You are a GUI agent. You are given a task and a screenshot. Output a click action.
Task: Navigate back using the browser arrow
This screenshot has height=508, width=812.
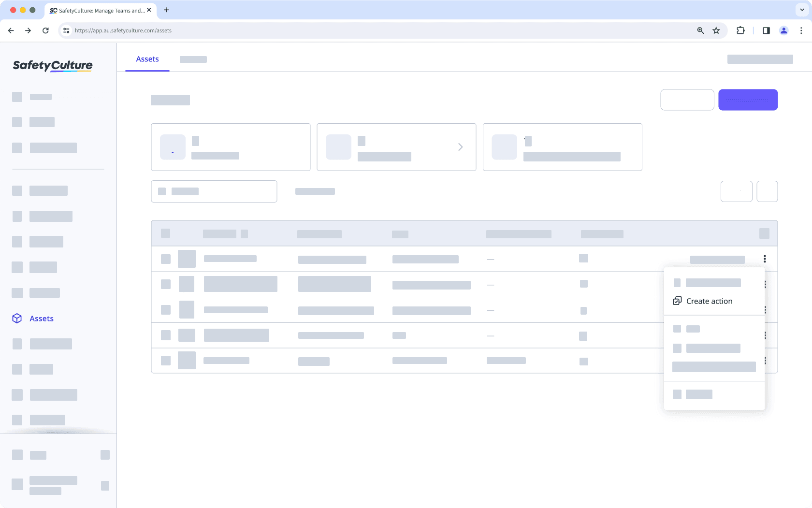coord(11,30)
